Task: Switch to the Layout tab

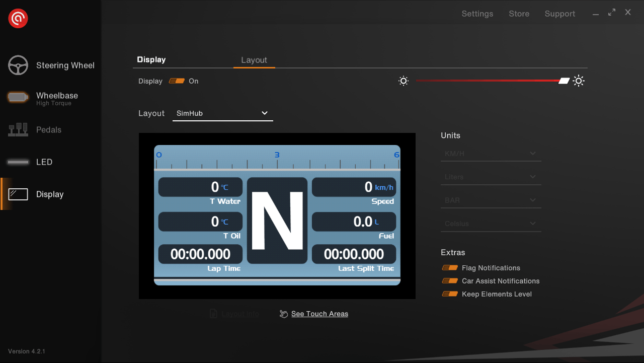Action: 254,60
